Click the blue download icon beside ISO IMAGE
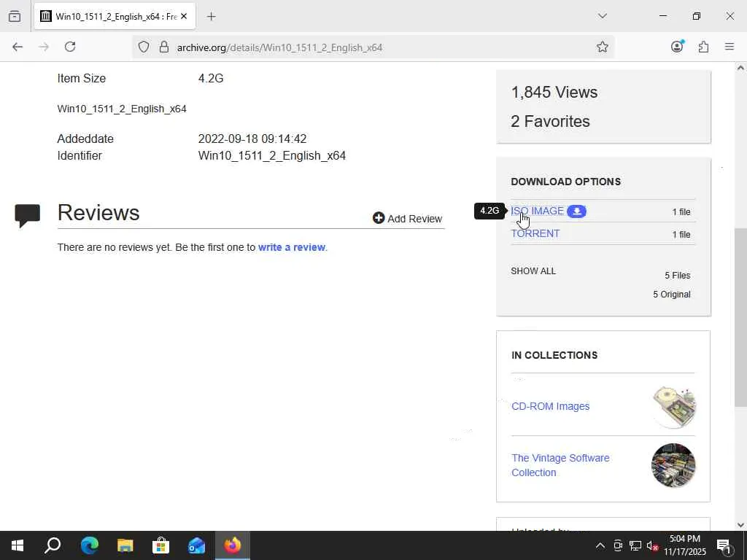Viewport: 747px width, 560px height. [576, 211]
